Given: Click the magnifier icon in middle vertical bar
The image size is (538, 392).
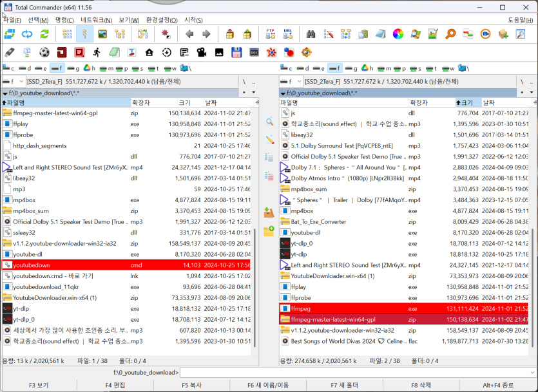Looking at the screenshot, I should pos(269,122).
